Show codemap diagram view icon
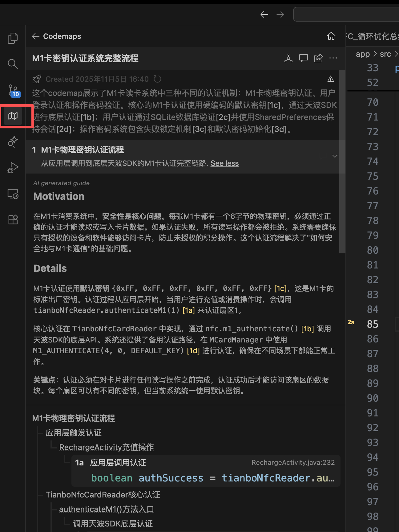This screenshot has width=399, height=532. (x=288, y=58)
